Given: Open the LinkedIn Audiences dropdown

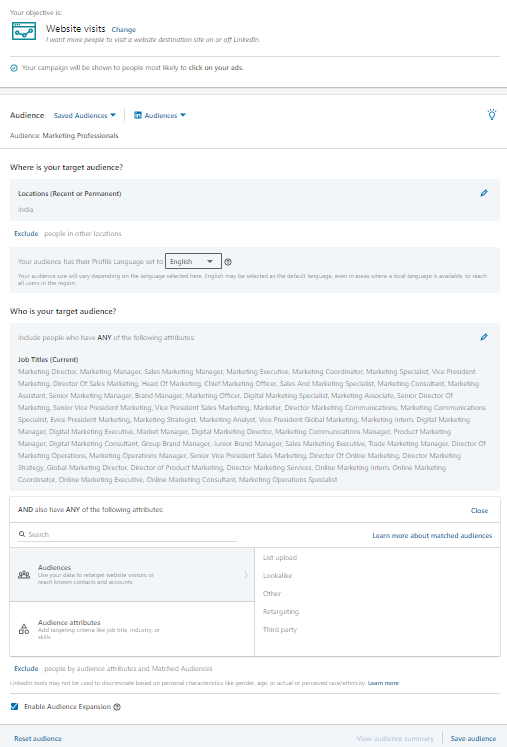Looking at the screenshot, I should coord(160,115).
